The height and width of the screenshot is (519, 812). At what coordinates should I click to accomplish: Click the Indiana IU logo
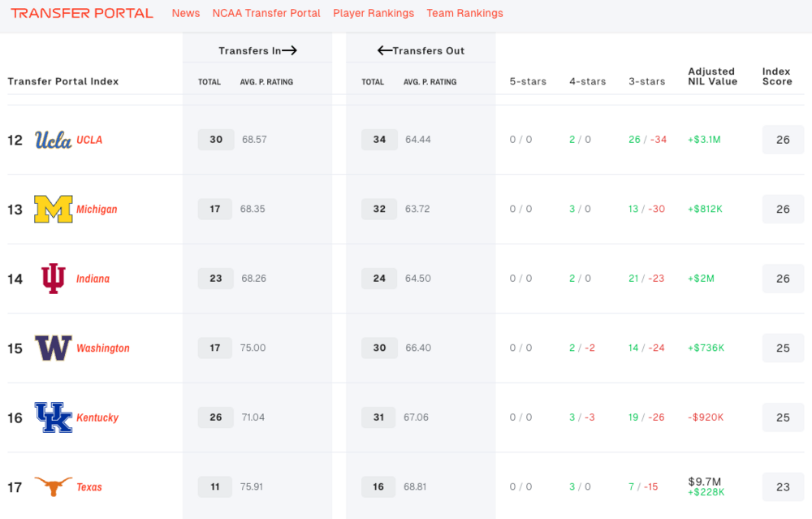click(53, 279)
